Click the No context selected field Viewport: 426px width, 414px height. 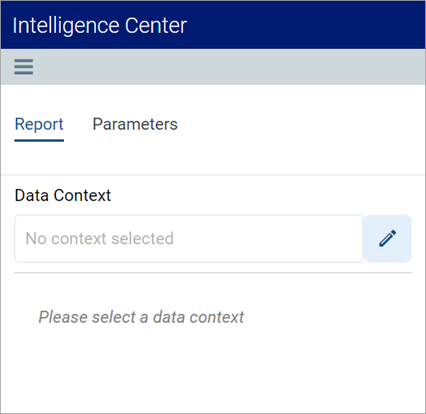189,239
